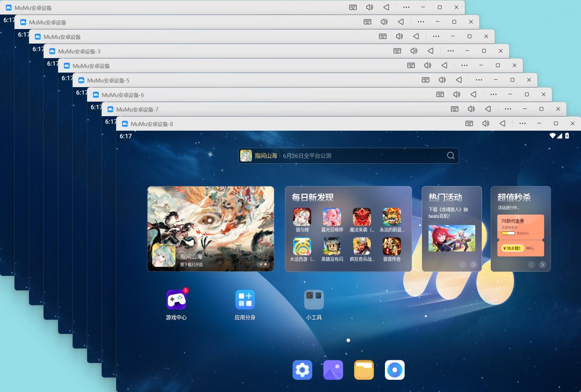Open the more (…) menu on MuMu安卓设备-3

pos(450,51)
